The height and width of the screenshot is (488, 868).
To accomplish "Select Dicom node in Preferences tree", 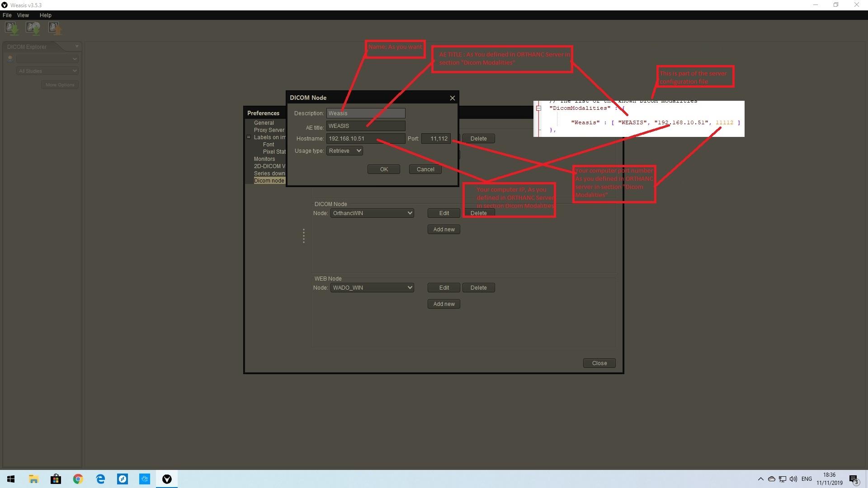I will tap(269, 181).
